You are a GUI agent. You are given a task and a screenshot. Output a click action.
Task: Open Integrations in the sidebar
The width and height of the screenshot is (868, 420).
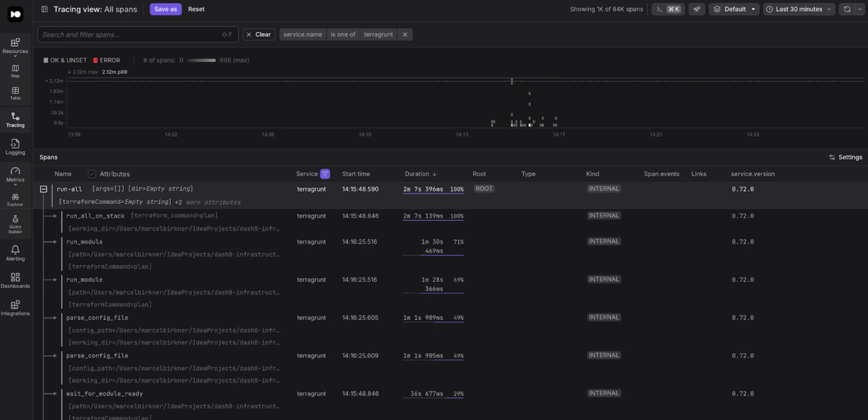[15, 308]
